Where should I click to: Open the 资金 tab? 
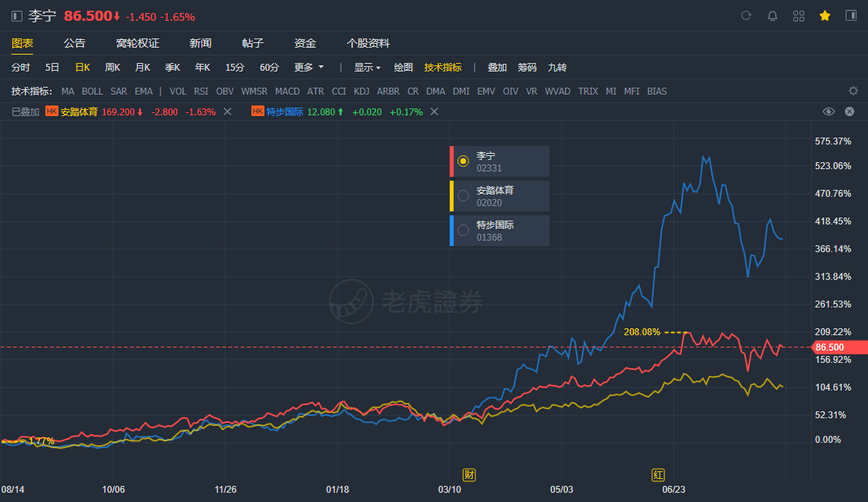point(305,43)
